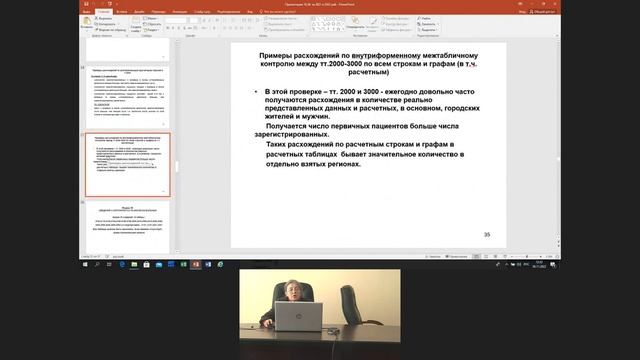Click bullet text starting 'В этой проверке'

coord(372,104)
